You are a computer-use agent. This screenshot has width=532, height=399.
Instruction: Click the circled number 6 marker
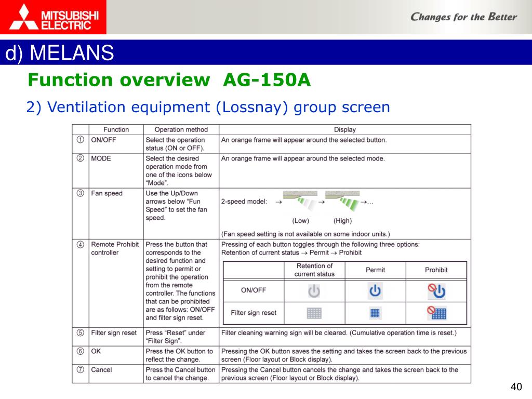click(x=81, y=351)
